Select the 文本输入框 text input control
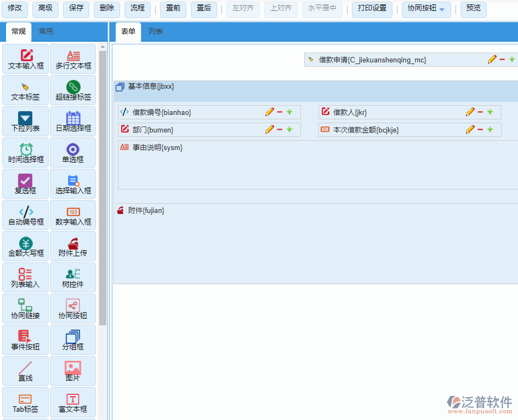This screenshot has height=420, width=518. pos(26,59)
